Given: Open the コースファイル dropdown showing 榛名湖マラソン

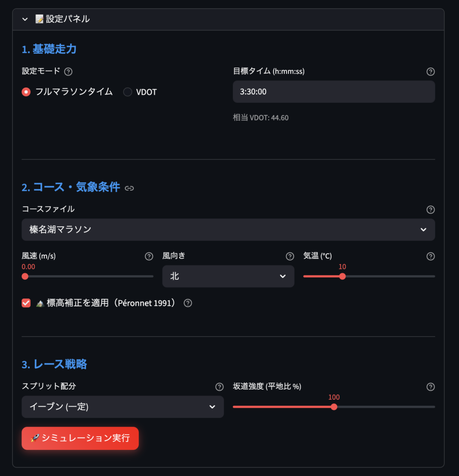Looking at the screenshot, I should coord(228,230).
